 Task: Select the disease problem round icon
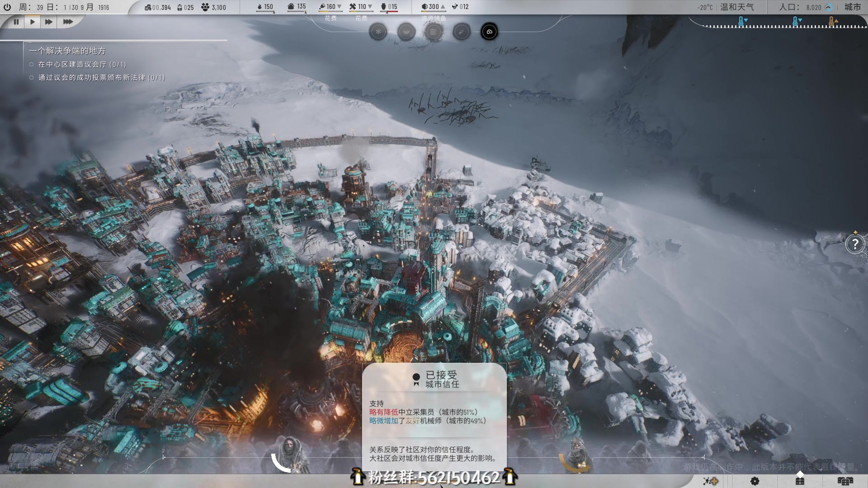(462, 32)
